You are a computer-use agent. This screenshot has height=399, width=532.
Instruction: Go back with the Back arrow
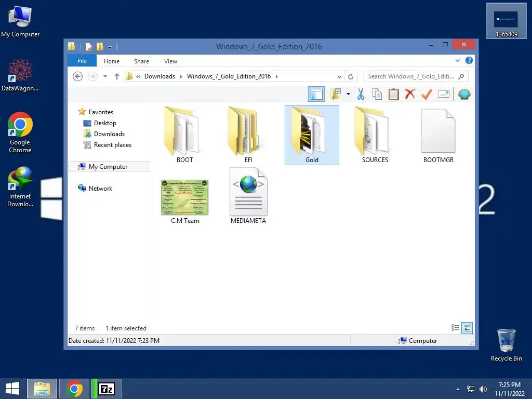coord(78,76)
